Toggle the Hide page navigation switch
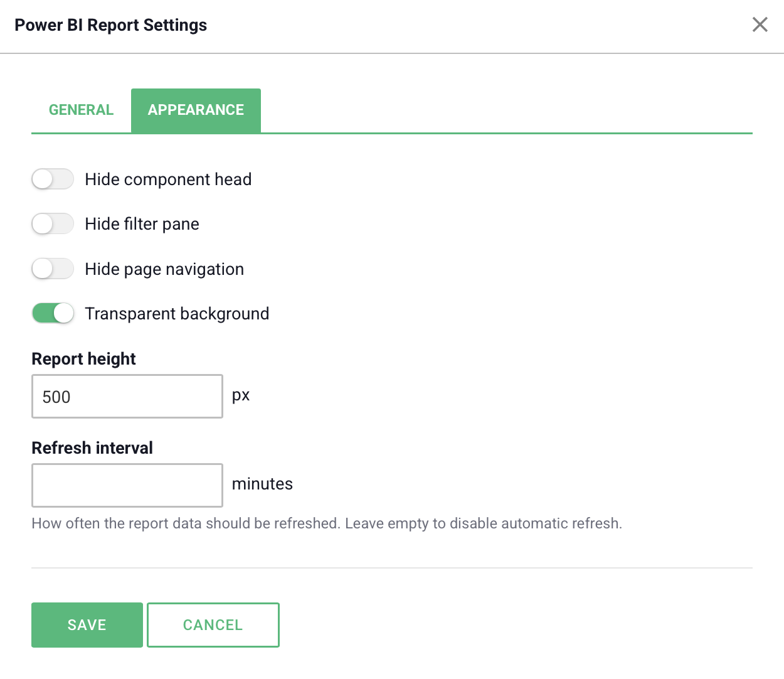 pos(53,269)
